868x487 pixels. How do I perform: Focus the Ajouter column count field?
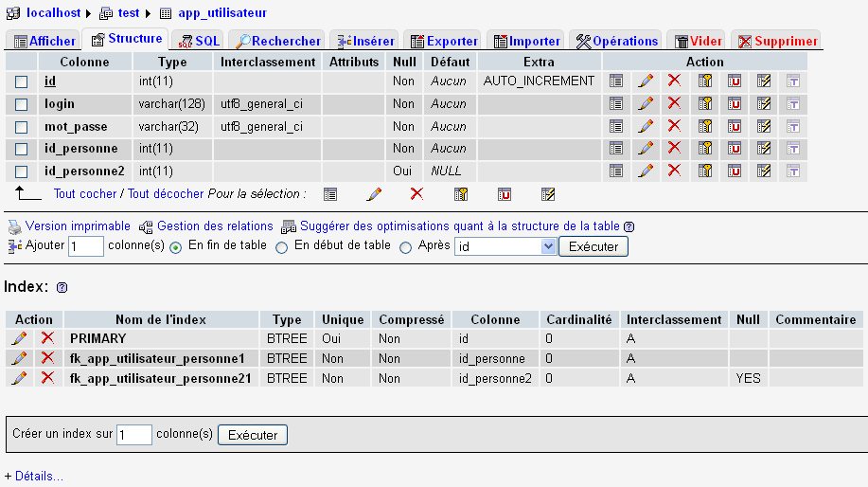tap(86, 246)
